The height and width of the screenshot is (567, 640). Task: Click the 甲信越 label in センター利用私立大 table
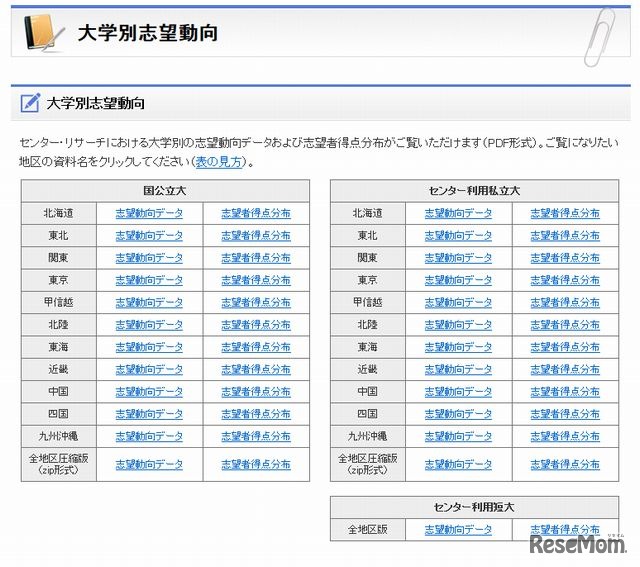368,302
